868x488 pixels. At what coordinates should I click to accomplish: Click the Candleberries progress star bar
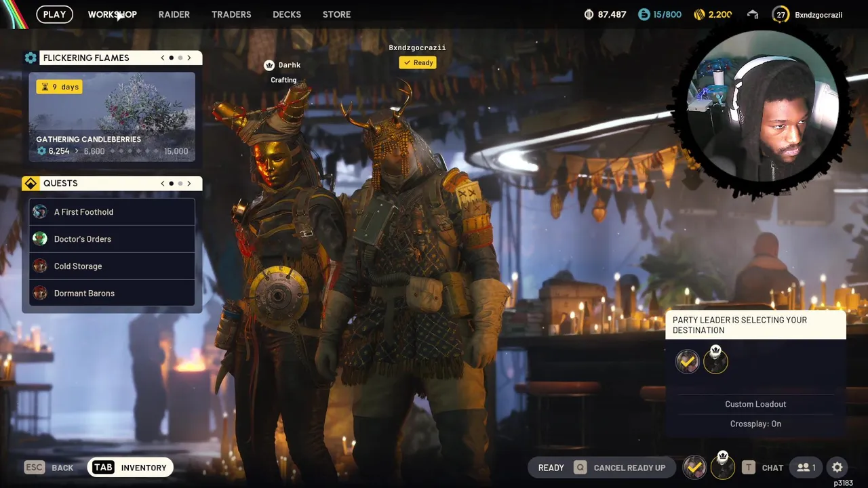(x=134, y=151)
